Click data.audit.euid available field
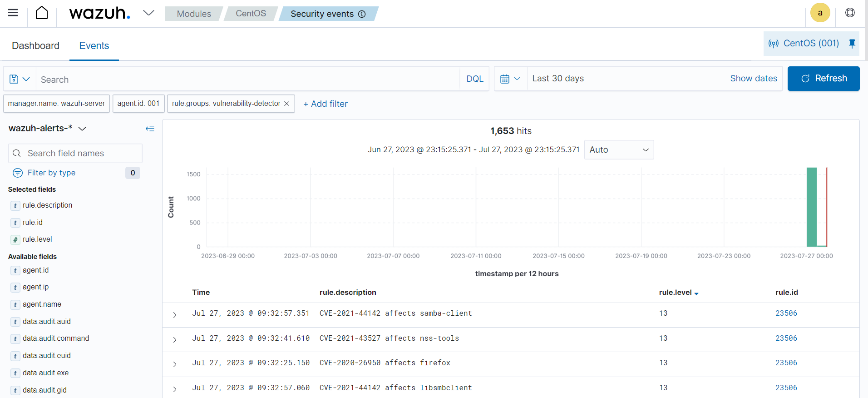This screenshot has height=398, width=868. pyautogui.click(x=46, y=356)
